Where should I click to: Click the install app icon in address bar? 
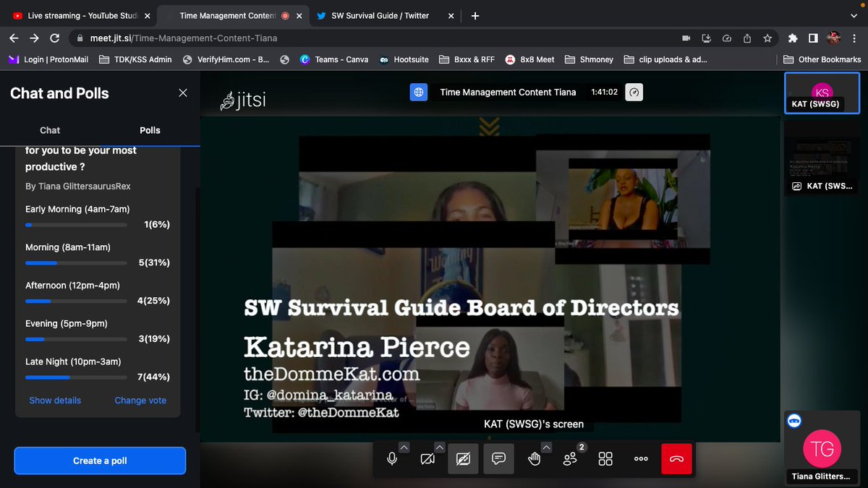tap(707, 38)
